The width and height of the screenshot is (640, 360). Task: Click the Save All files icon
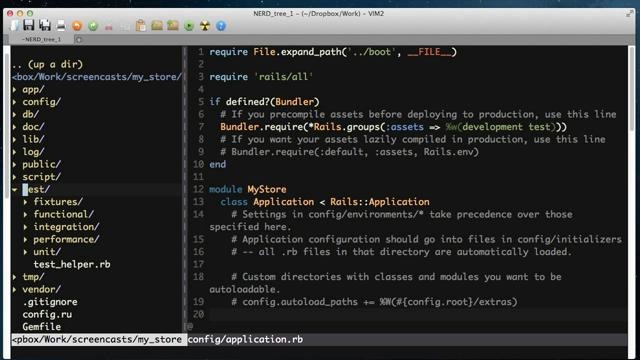tap(45, 25)
